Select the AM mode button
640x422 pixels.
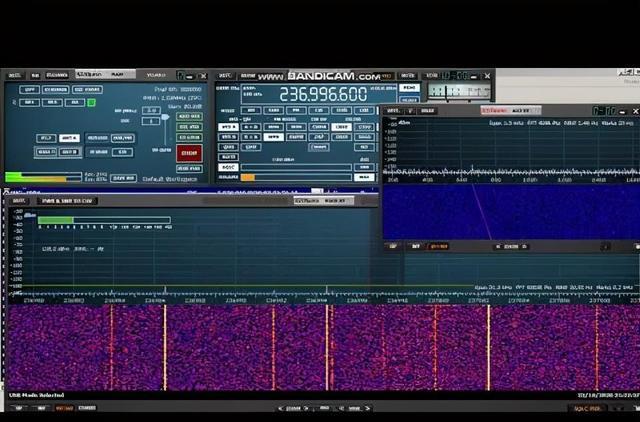(x=251, y=110)
